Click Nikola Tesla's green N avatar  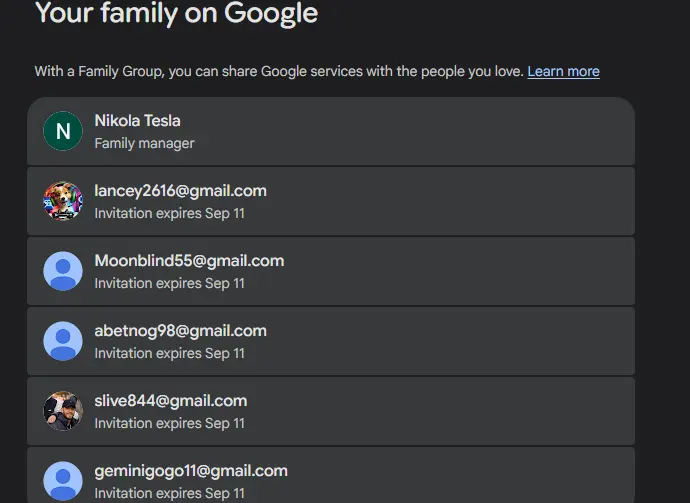pyautogui.click(x=63, y=131)
